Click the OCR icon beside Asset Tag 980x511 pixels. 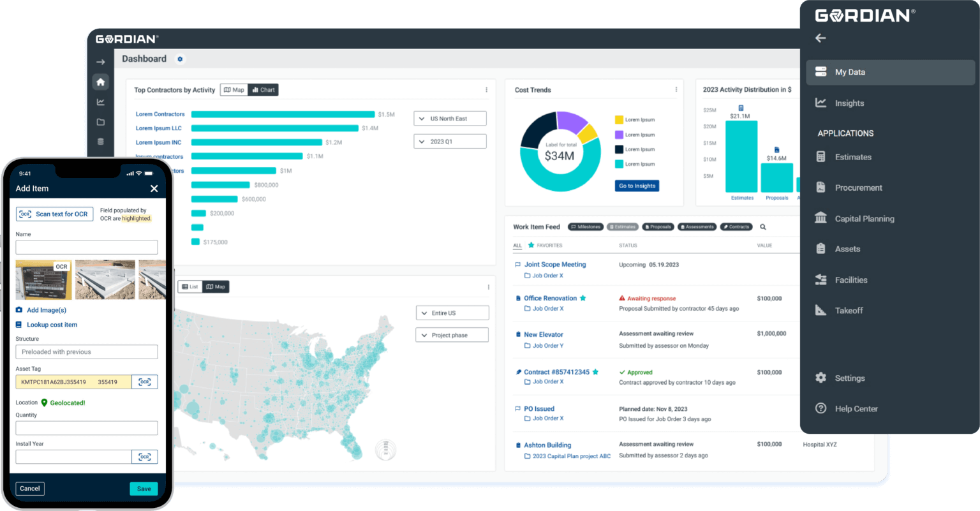(x=145, y=382)
